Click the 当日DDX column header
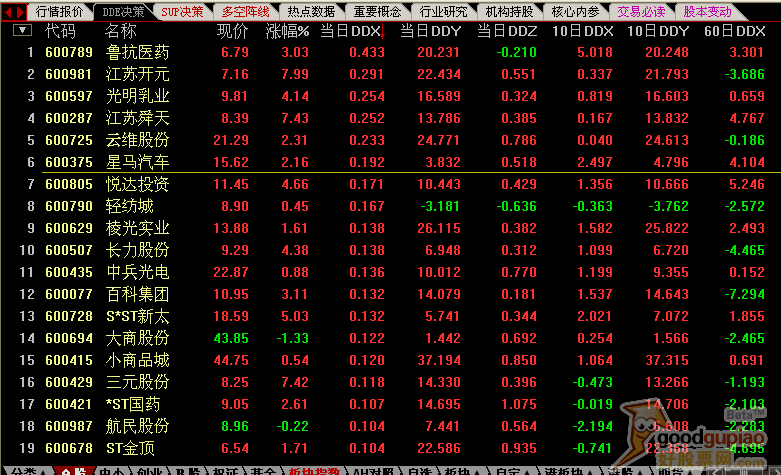 (x=353, y=31)
